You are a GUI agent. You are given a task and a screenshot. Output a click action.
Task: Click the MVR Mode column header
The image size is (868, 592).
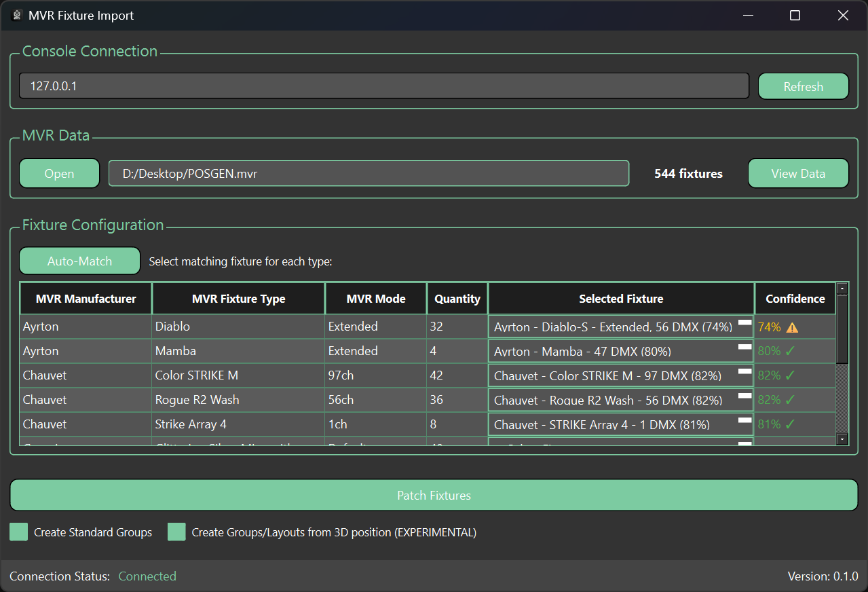[x=376, y=299]
